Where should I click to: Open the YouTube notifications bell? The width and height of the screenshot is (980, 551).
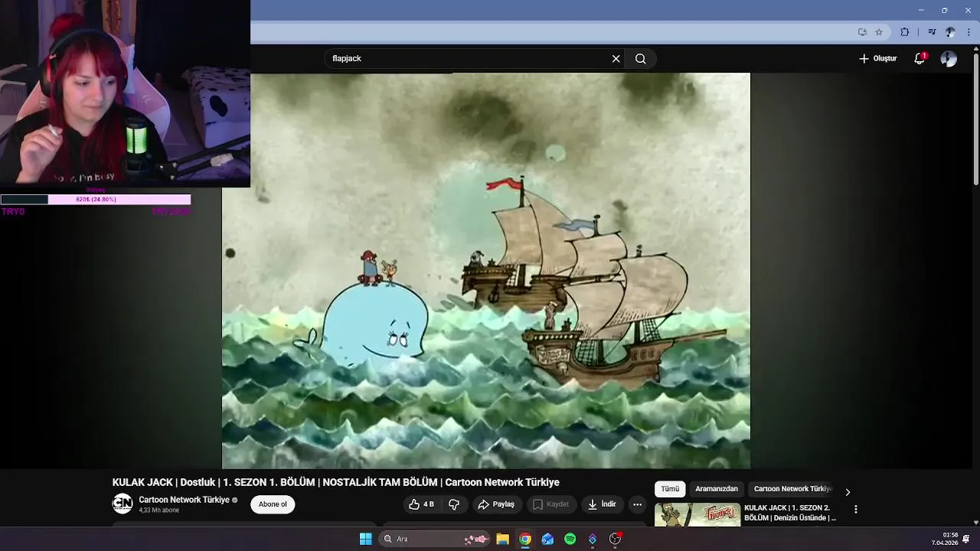click(x=920, y=59)
